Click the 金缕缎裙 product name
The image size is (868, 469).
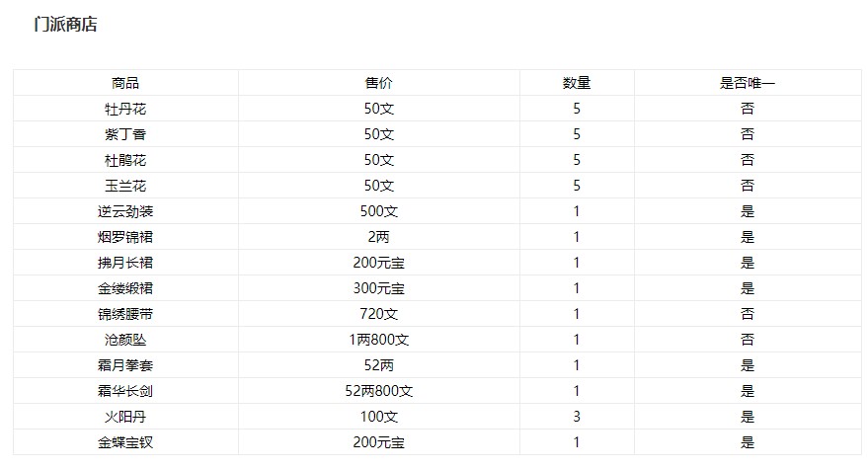coord(125,288)
